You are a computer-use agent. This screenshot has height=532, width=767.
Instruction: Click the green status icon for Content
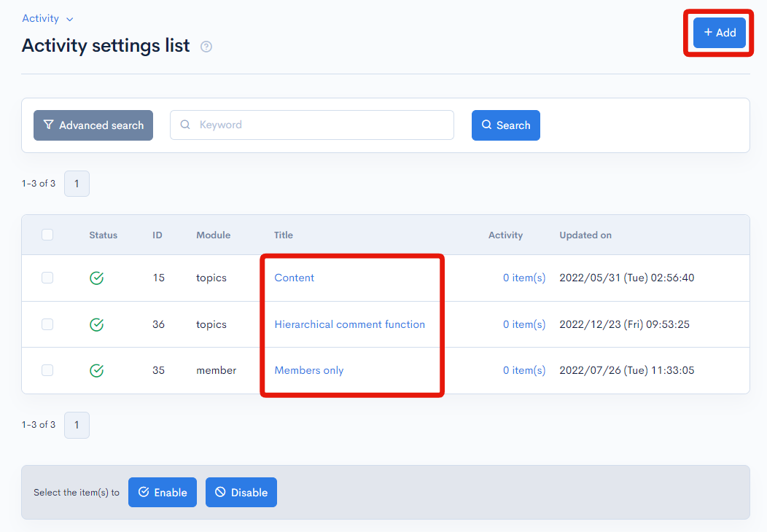click(97, 278)
